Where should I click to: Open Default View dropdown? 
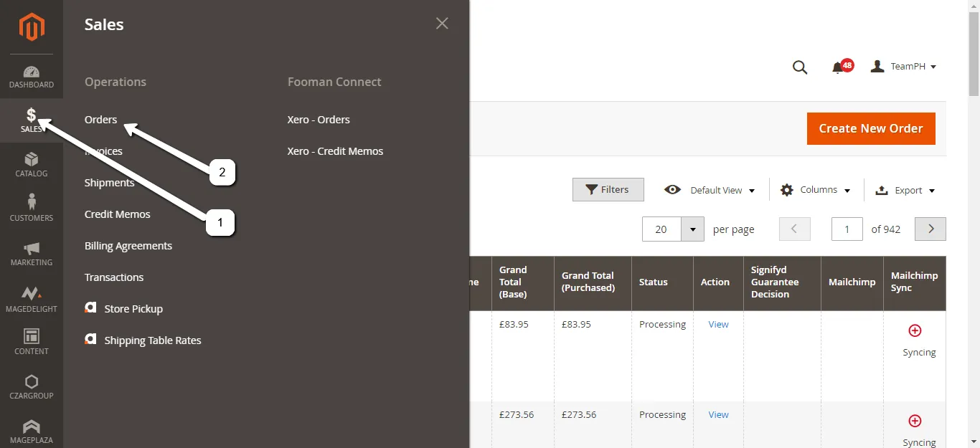tap(710, 190)
